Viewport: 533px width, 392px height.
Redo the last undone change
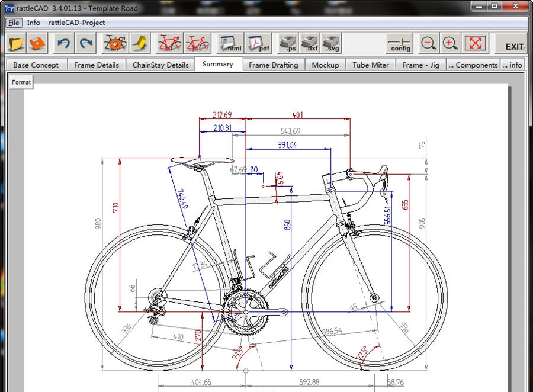tap(86, 44)
